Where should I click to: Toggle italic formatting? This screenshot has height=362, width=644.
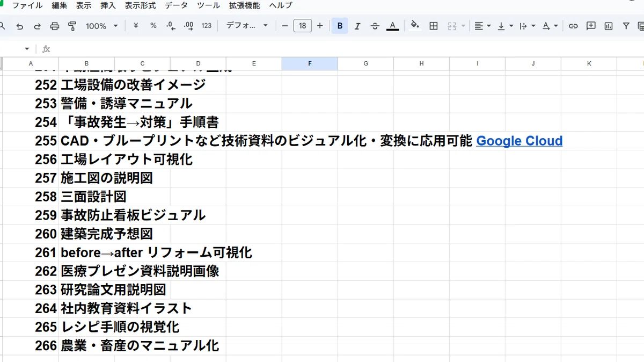point(357,26)
